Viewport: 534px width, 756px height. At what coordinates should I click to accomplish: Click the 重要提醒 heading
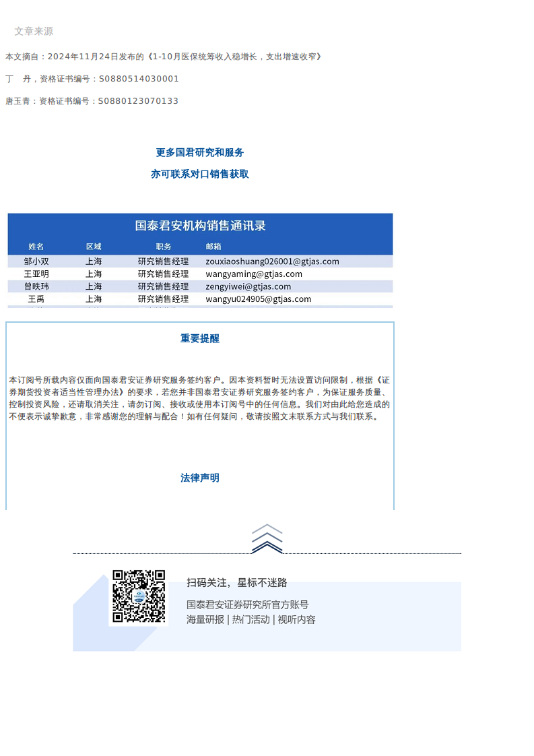coord(199,338)
